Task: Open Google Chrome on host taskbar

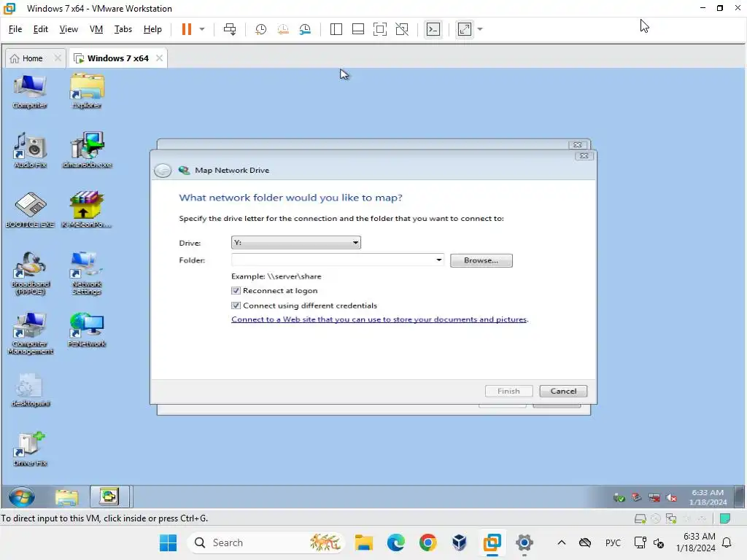Action: click(x=427, y=542)
